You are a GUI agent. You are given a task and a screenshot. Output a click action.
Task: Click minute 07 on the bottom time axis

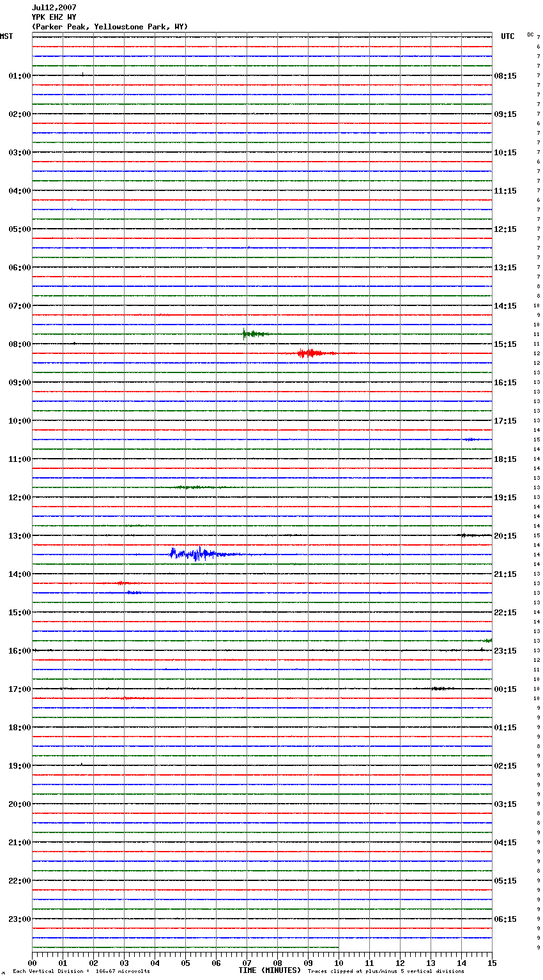click(247, 962)
